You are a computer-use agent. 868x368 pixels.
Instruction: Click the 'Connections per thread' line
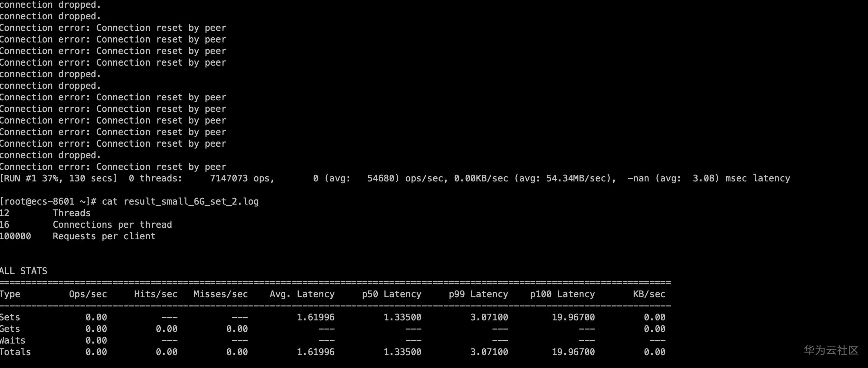[x=112, y=225]
